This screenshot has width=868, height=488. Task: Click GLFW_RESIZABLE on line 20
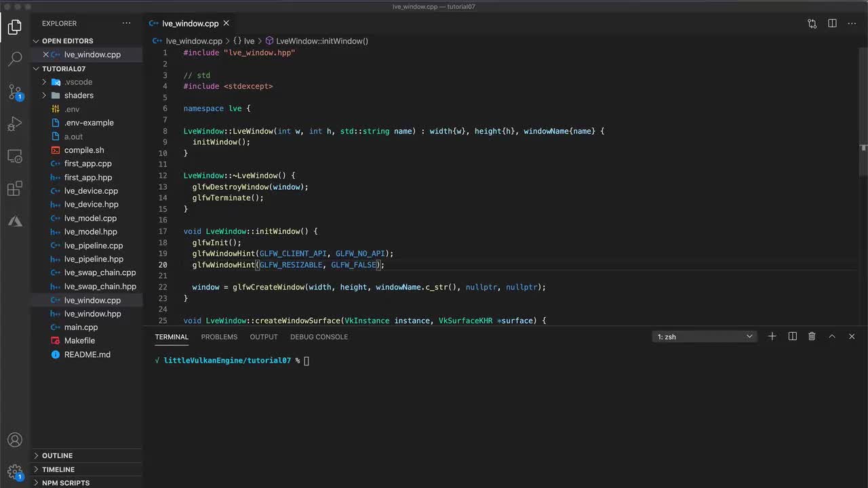tap(291, 265)
